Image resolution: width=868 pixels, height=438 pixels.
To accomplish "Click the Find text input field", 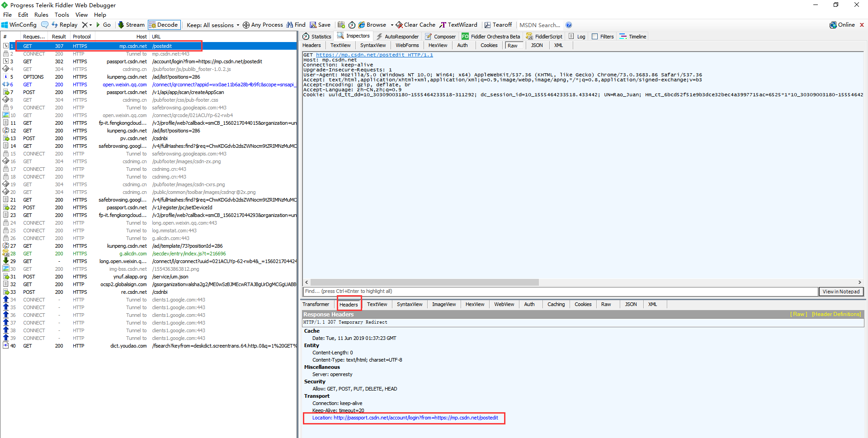I will (561, 292).
